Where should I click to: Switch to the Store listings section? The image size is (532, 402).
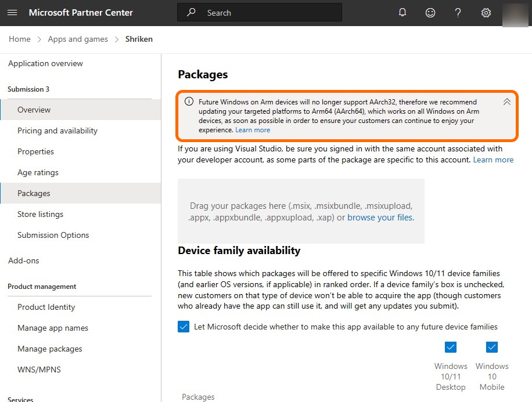click(40, 214)
